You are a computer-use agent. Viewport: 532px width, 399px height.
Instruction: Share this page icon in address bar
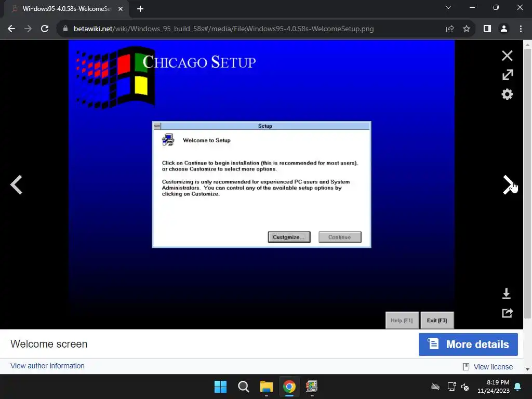click(450, 29)
